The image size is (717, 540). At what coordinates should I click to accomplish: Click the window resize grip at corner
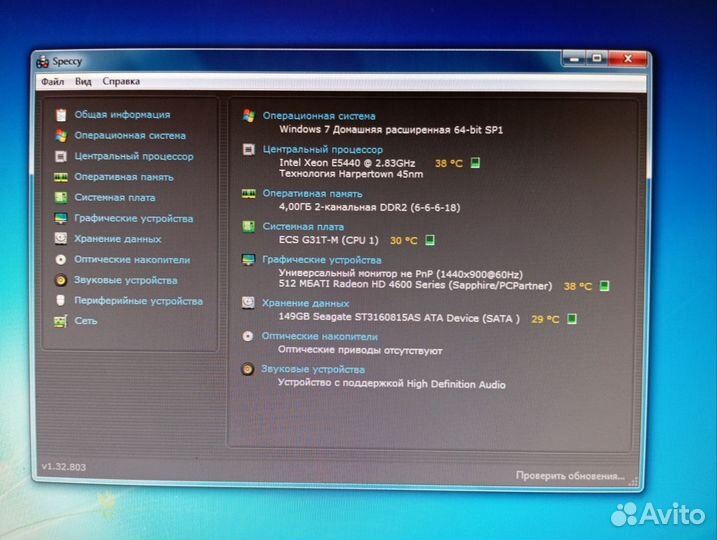tap(633, 481)
